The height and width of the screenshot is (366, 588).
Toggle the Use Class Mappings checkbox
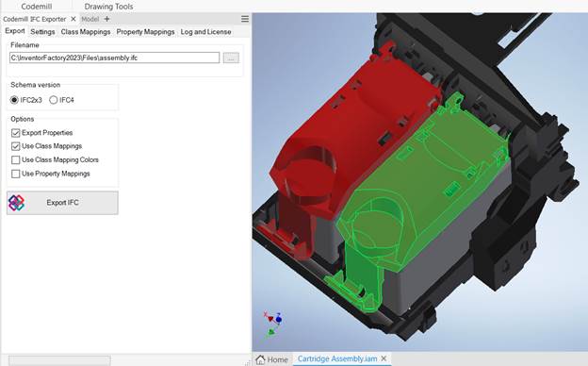[x=15, y=146]
